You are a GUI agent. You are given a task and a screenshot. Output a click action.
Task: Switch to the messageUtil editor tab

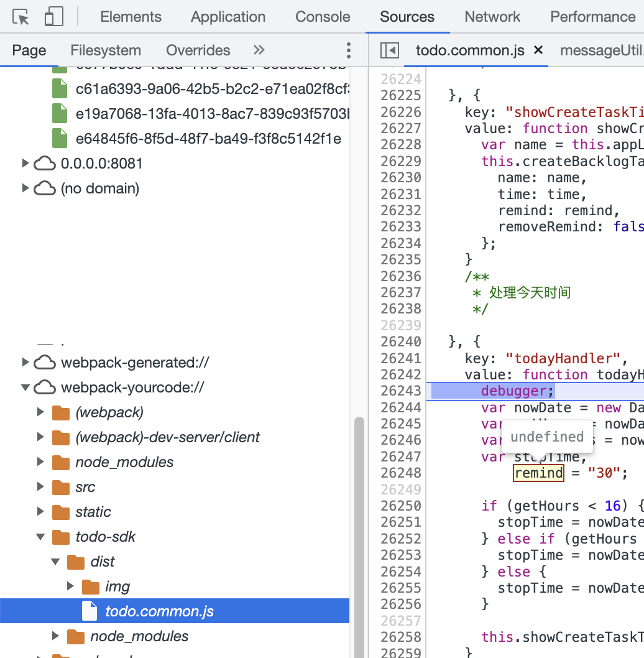602,50
